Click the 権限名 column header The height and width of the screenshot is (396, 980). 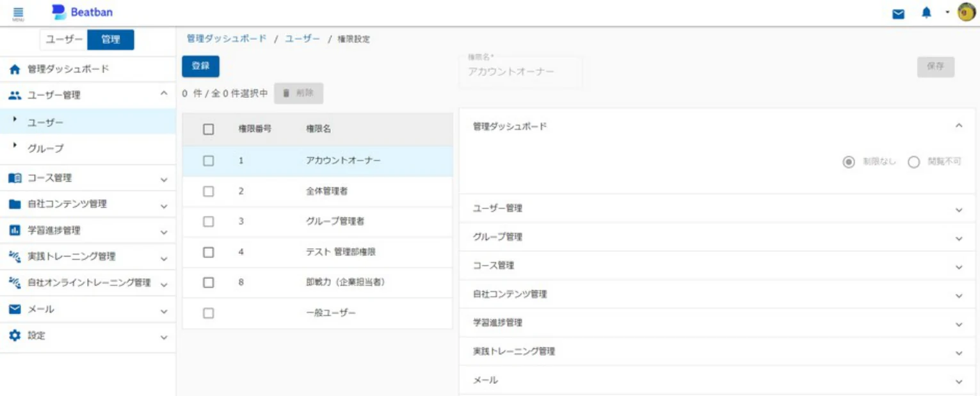[318, 129]
